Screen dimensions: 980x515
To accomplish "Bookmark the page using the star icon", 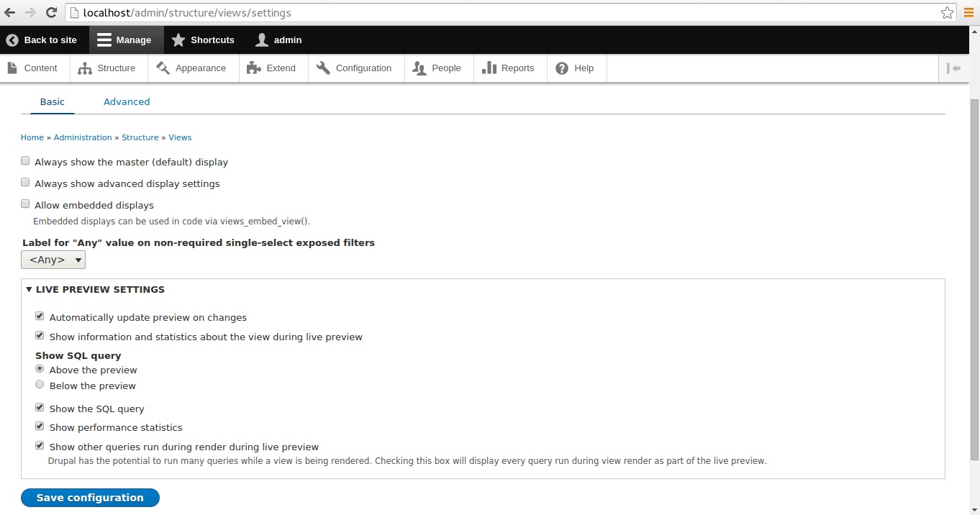I will tap(947, 12).
